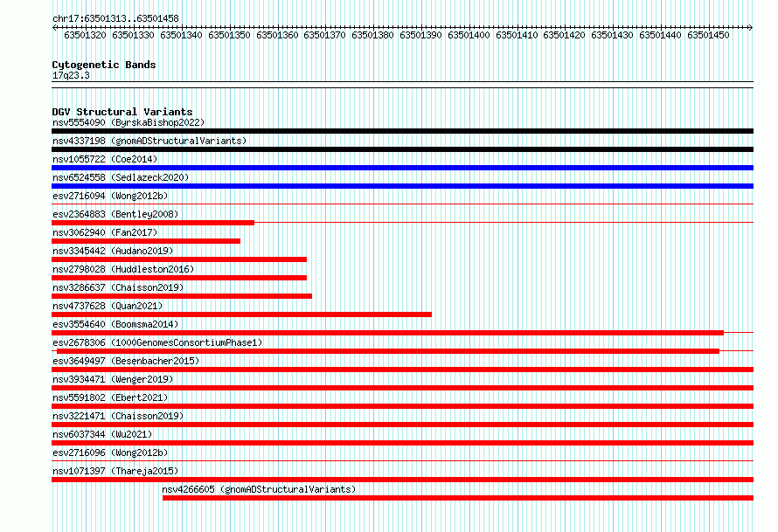Screen dimensions: 778x532
Task: Select red bar under nsv3934471
Action: (402, 388)
